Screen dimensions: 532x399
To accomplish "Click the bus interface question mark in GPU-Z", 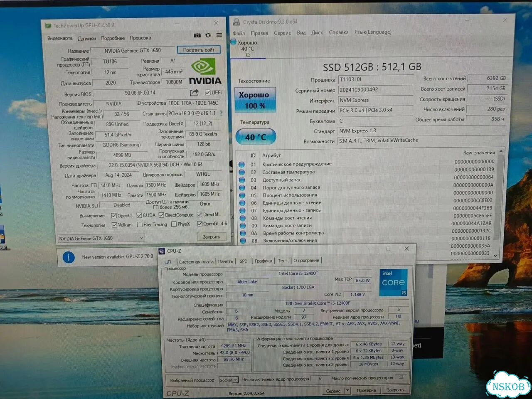I will [221, 113].
